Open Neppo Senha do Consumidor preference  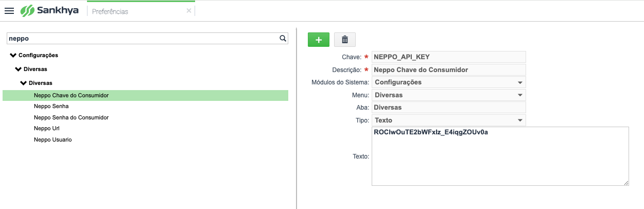(71, 117)
